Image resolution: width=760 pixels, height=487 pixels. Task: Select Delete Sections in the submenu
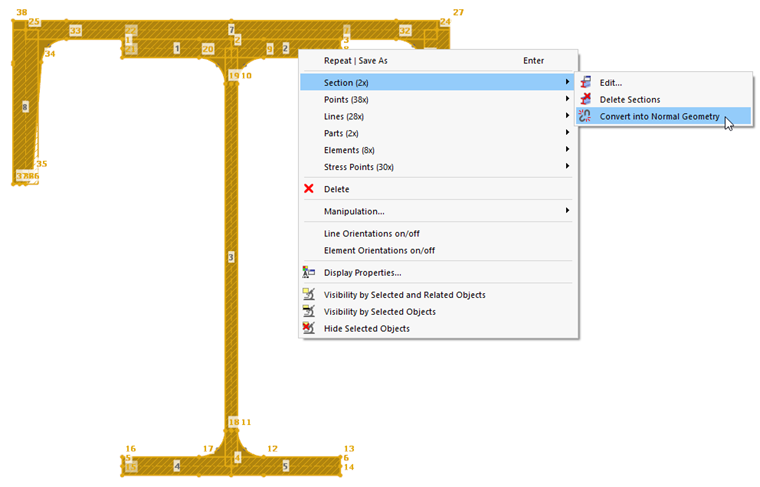[x=664, y=99]
